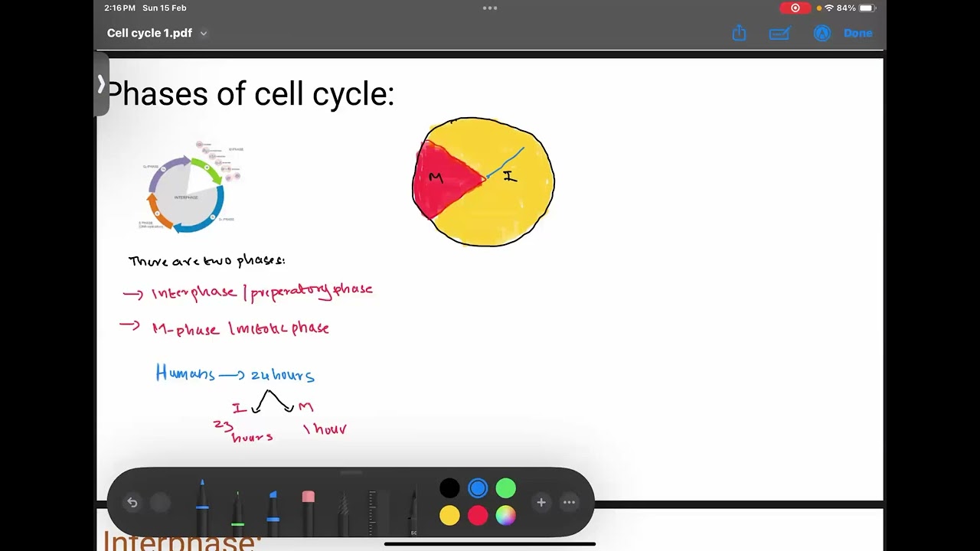Select the blue highlighter tool

pos(273,511)
